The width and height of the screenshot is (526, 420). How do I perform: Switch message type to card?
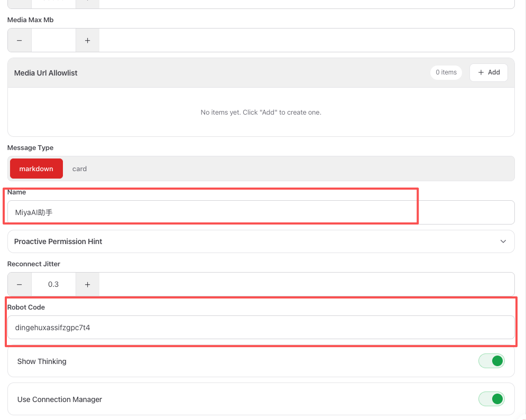click(79, 169)
